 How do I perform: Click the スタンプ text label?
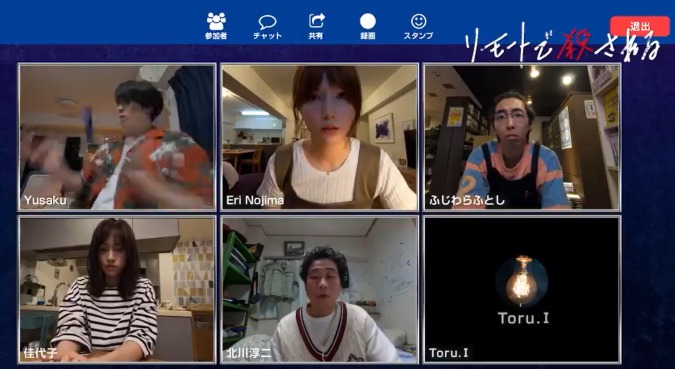click(x=418, y=36)
